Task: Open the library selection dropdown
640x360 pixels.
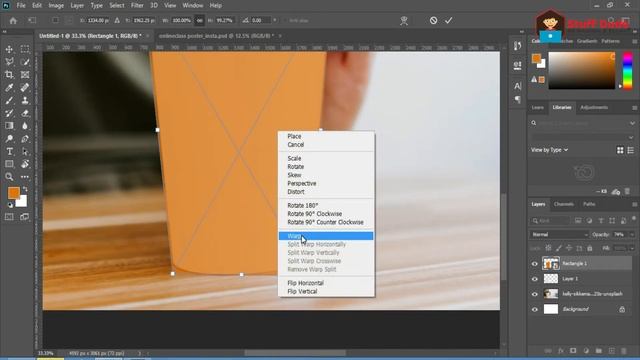Action: point(583,137)
